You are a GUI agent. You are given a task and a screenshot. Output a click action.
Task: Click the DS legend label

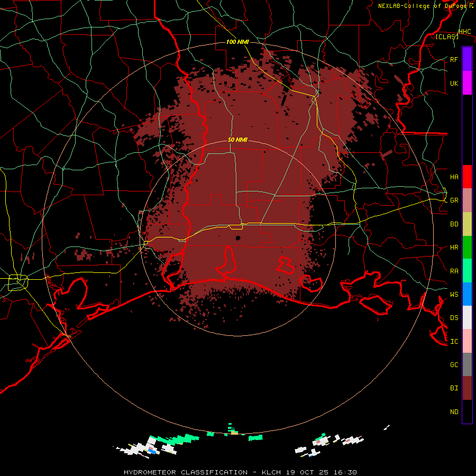[454, 317]
